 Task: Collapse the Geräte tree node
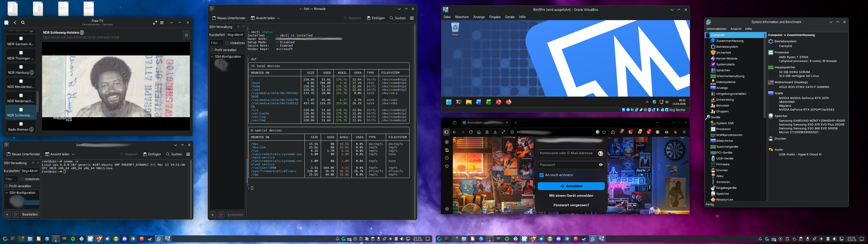click(708, 117)
